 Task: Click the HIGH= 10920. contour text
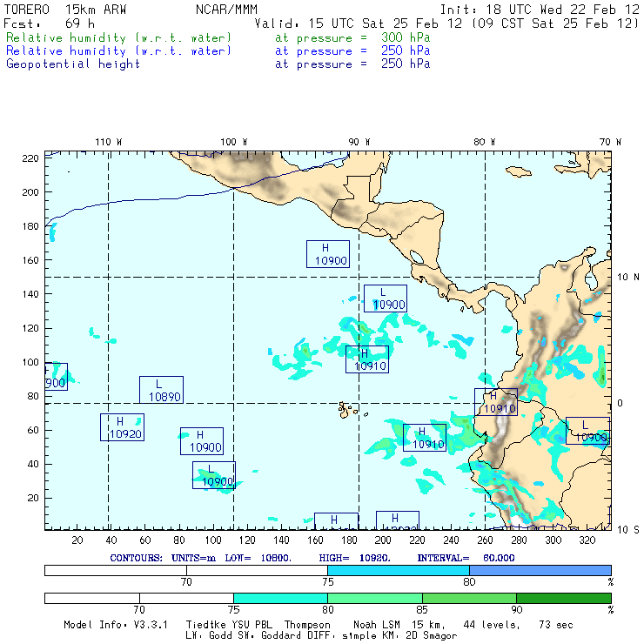354,558
